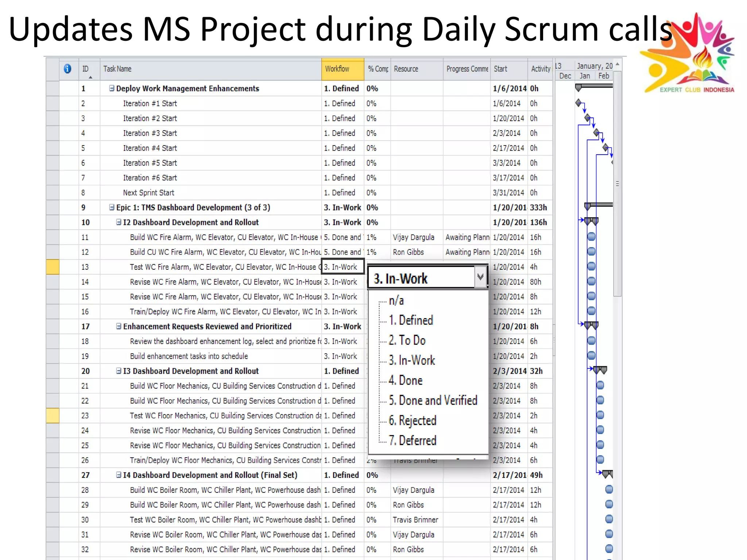The height and width of the screenshot is (560, 747).
Task: Click the Activity column header
Action: tap(540, 69)
